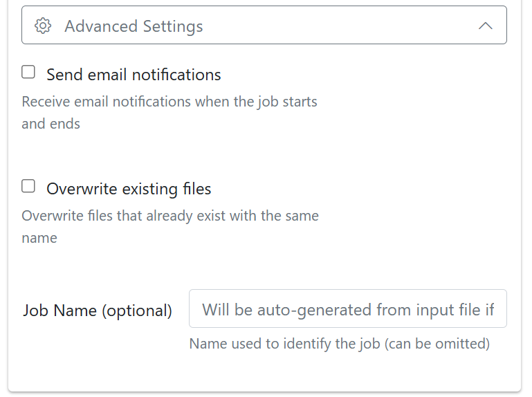Viewport: 532px width, 397px height.
Task: Click the "Overwrite existing files" label text
Action: click(129, 189)
